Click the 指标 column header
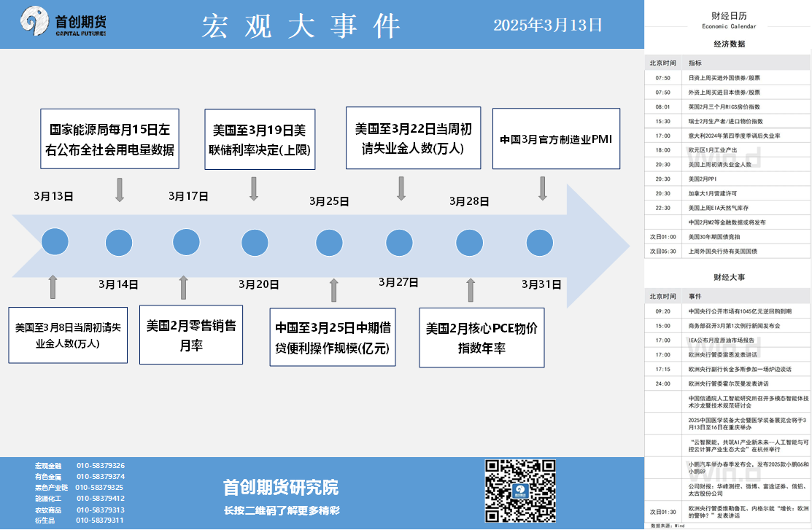The height and width of the screenshot is (530, 812). click(695, 63)
